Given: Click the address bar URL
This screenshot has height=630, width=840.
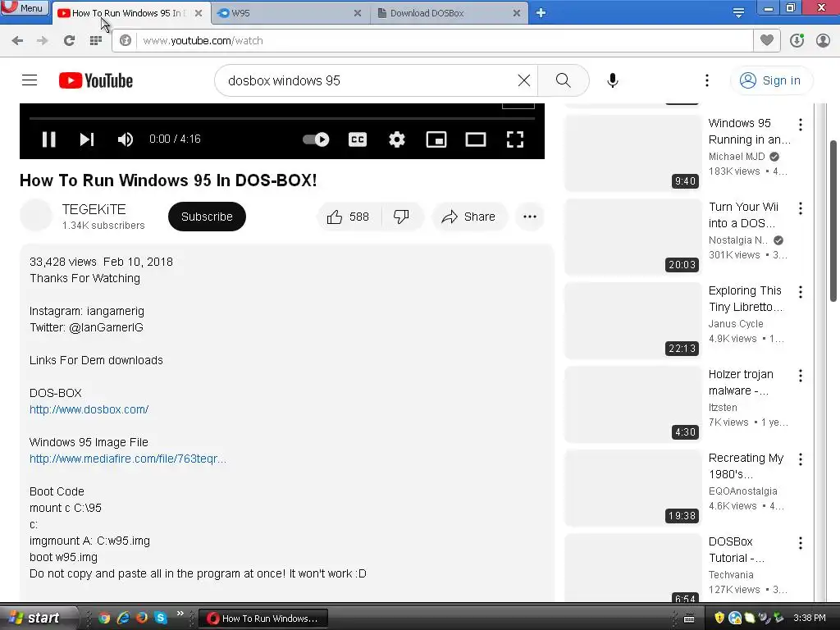Looking at the screenshot, I should pos(445,41).
